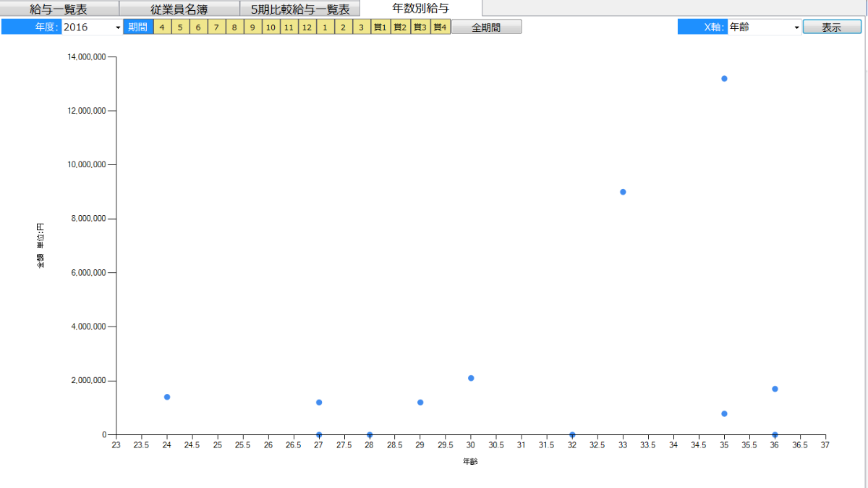This screenshot has height=488, width=868.
Task: Select the data point at age 24
Action: point(167,397)
